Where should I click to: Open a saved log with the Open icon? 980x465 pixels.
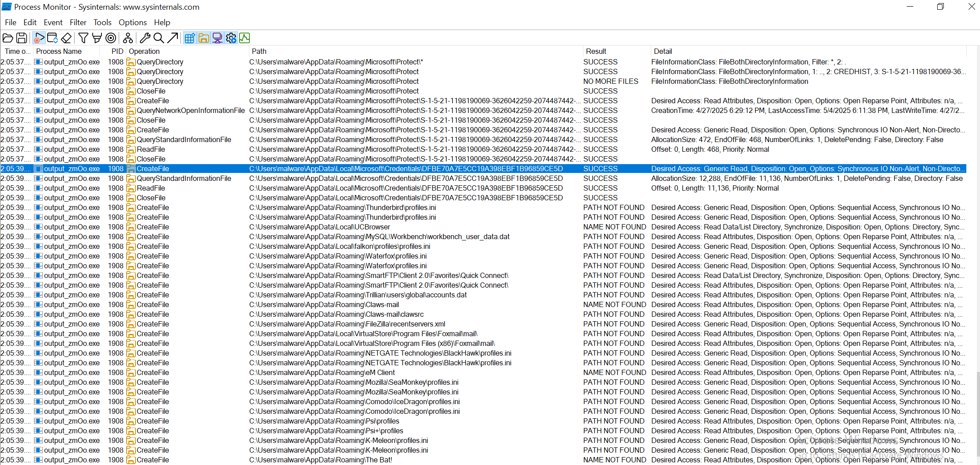[8, 38]
